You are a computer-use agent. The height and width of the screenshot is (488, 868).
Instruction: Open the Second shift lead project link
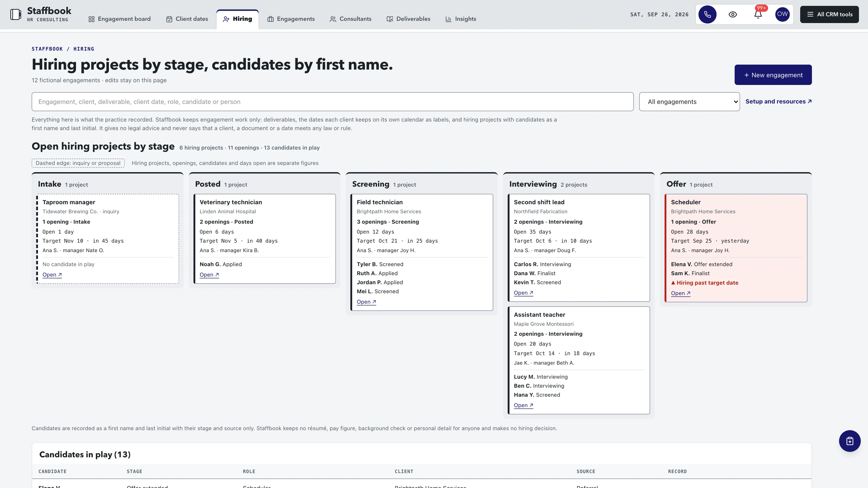point(523,293)
